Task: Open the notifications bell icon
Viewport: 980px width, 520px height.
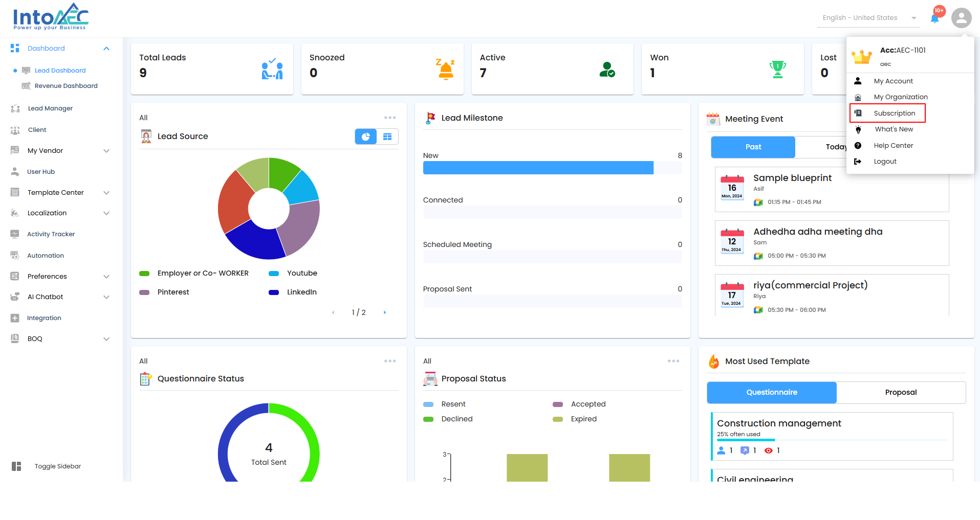Action: (934, 18)
